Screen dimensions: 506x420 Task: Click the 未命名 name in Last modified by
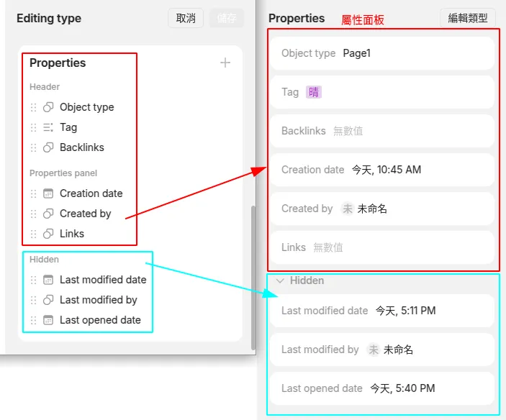coord(398,350)
